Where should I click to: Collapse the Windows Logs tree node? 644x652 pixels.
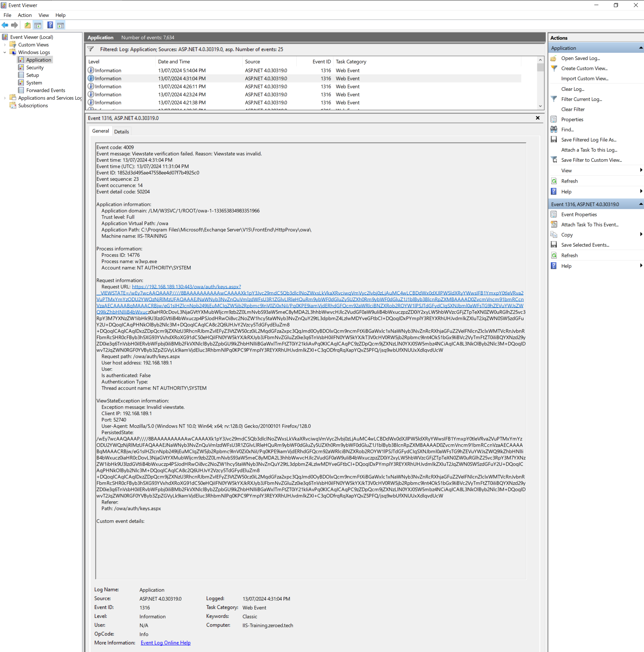point(5,52)
